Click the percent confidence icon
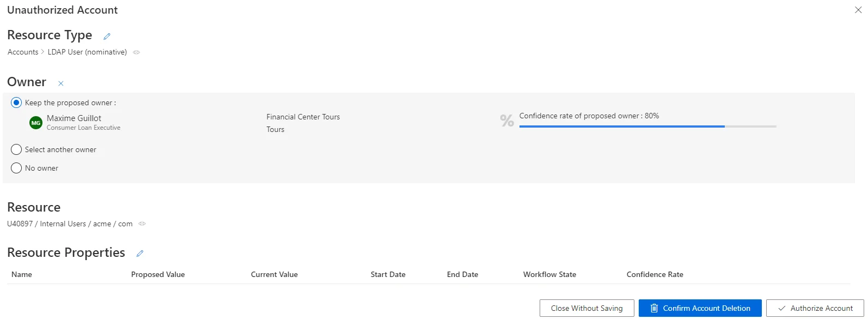This screenshot has height=319, width=868. [507, 121]
